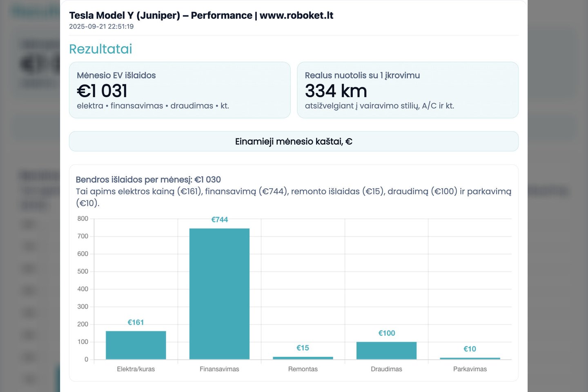Select the Elektra/kuras bar
The image size is (588, 392).
tap(136, 345)
